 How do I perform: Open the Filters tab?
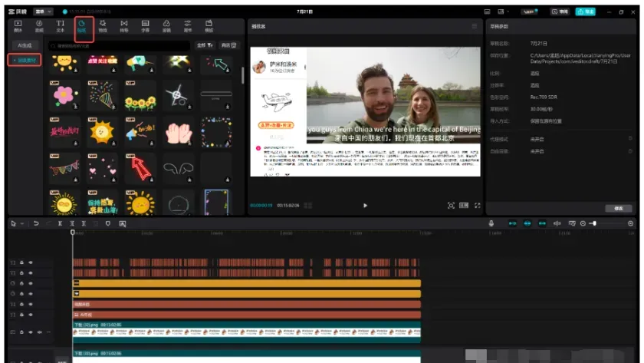pyautogui.click(x=166, y=26)
